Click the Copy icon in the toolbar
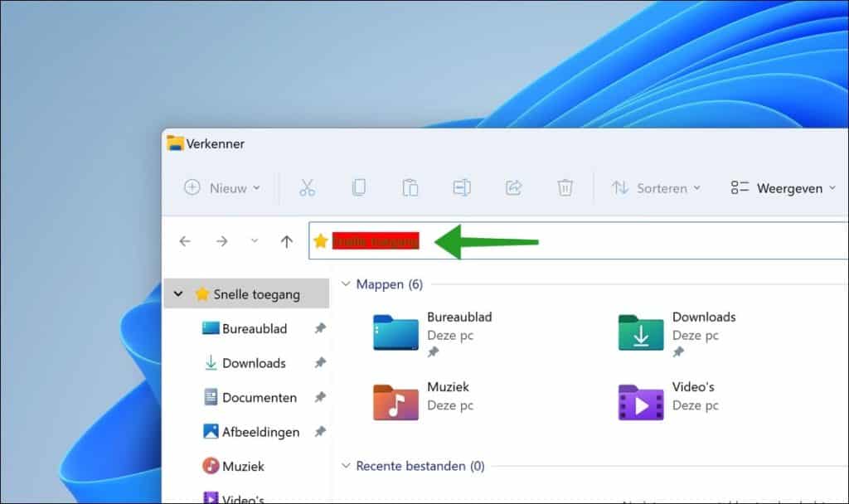 (359, 188)
